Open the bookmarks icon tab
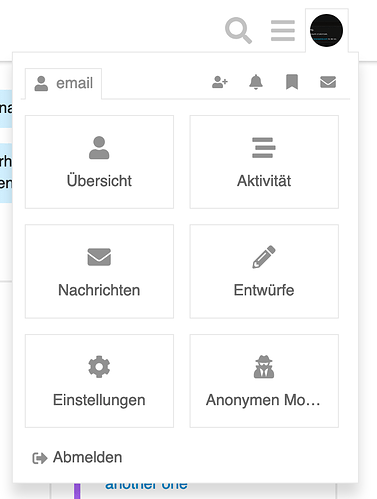Screen dimensions: 377x499 pyautogui.click(x=292, y=82)
